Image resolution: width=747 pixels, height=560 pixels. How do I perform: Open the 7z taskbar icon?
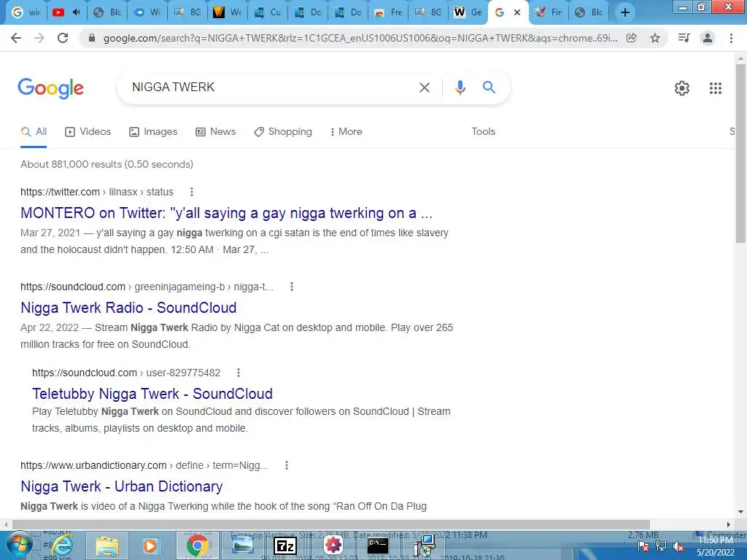tap(285, 545)
